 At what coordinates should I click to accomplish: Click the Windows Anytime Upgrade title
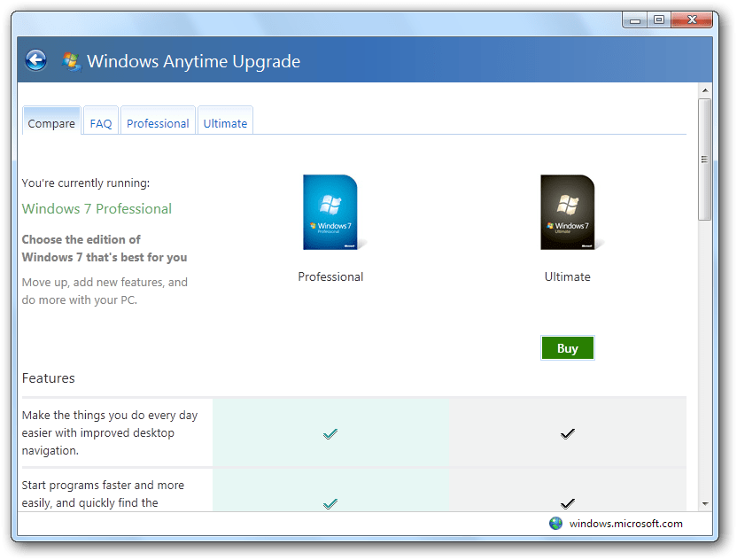(194, 62)
